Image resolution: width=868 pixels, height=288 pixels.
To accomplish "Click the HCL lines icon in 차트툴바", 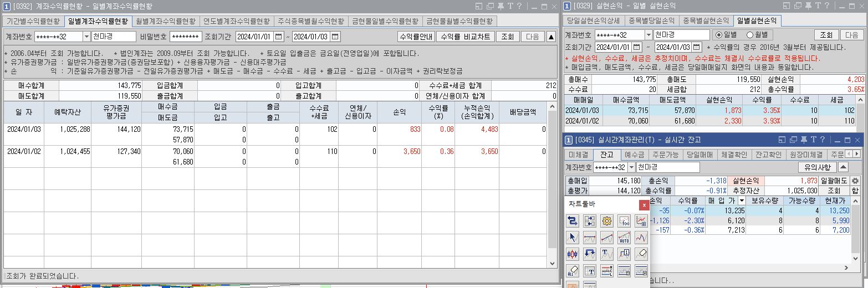I will 607,271.
